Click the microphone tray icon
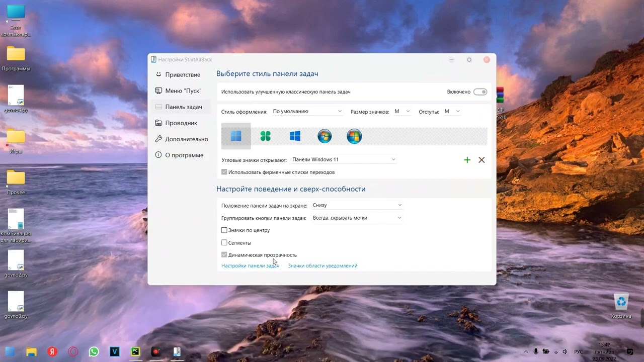This screenshot has height=362, width=644. coord(536,352)
